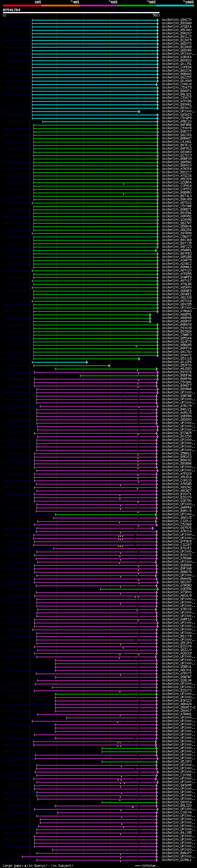Pick hit UniRef100_B6T3L3
197x868 pixels.
177,196
